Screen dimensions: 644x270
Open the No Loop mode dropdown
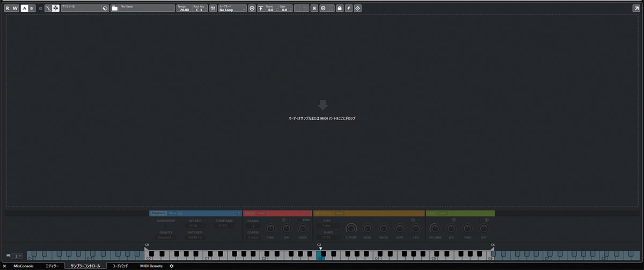232,8
